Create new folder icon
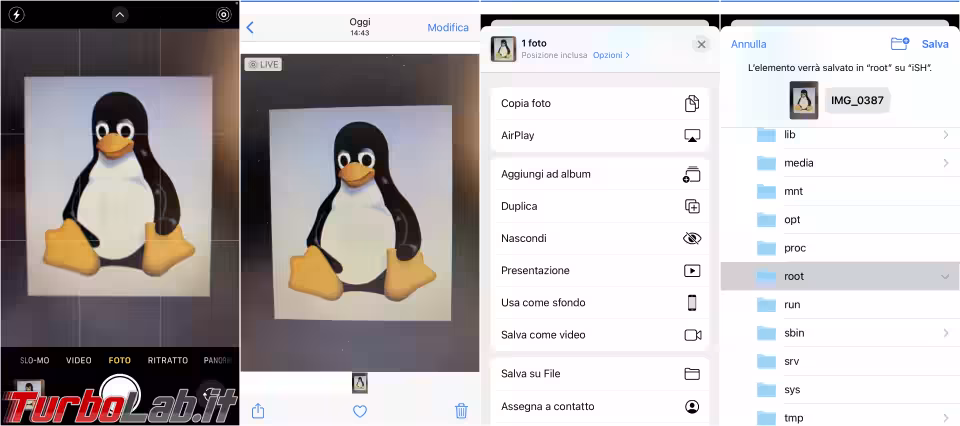The height and width of the screenshot is (426, 960). coord(899,43)
